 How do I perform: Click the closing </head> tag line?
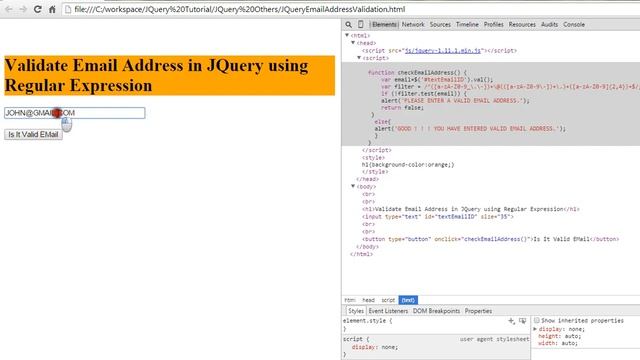pyautogui.click(x=367, y=179)
